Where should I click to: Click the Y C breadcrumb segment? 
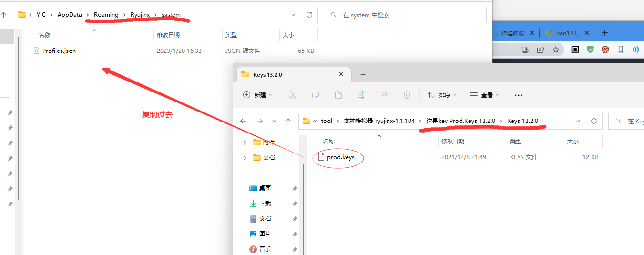(x=41, y=15)
